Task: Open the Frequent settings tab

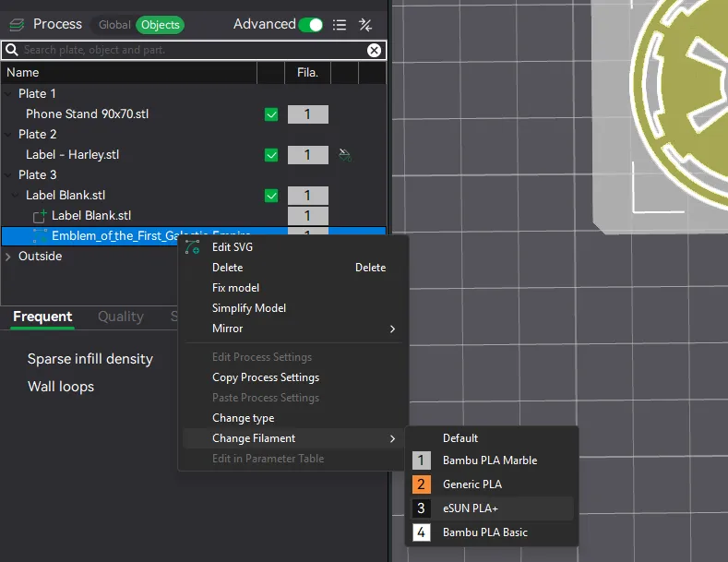Action: point(42,317)
